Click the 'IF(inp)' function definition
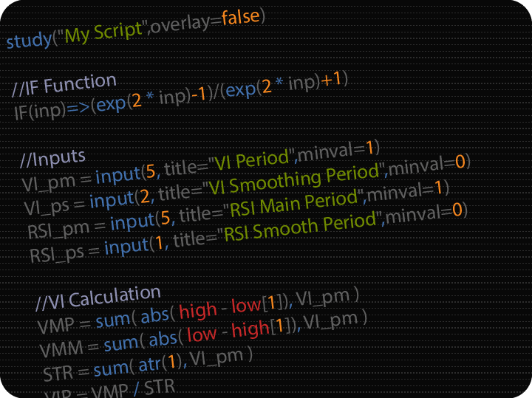 [x=40, y=111]
